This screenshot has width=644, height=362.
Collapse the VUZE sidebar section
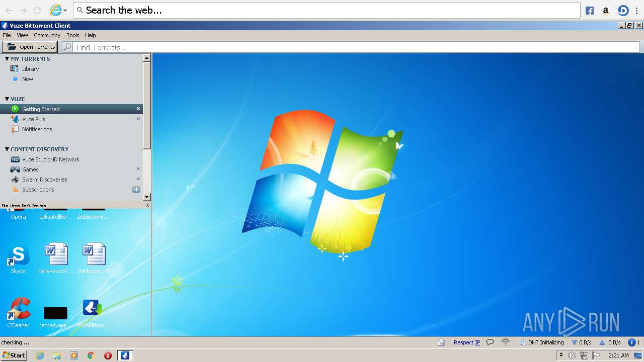(7, 99)
